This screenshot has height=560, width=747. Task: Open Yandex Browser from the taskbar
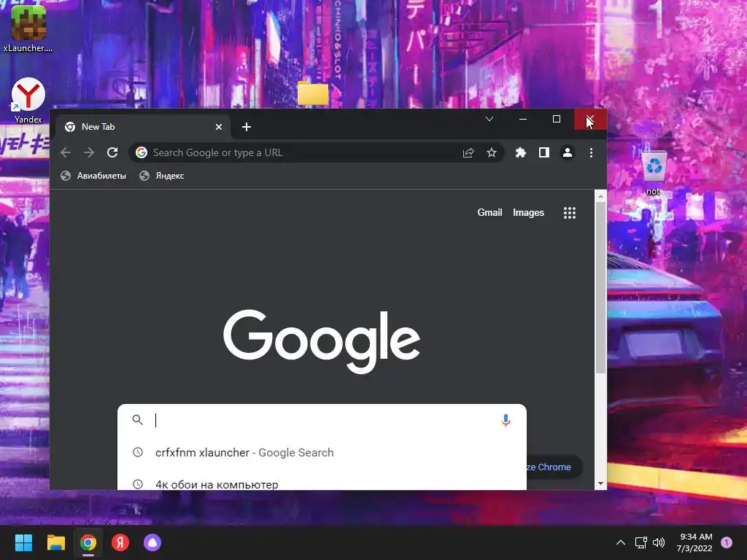tap(120, 542)
